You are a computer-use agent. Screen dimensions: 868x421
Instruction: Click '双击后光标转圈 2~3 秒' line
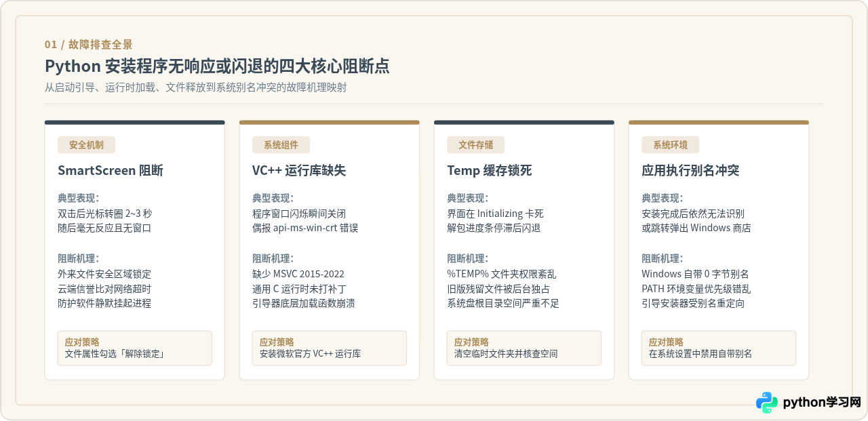tap(105, 214)
